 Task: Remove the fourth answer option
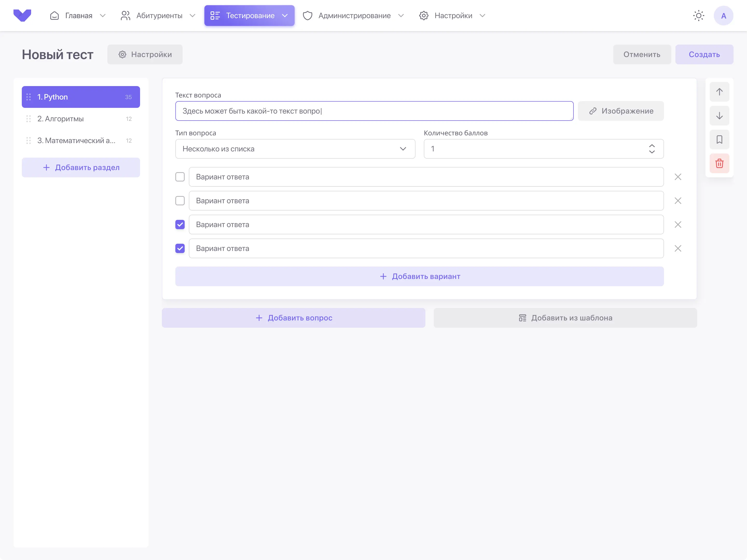pos(678,248)
